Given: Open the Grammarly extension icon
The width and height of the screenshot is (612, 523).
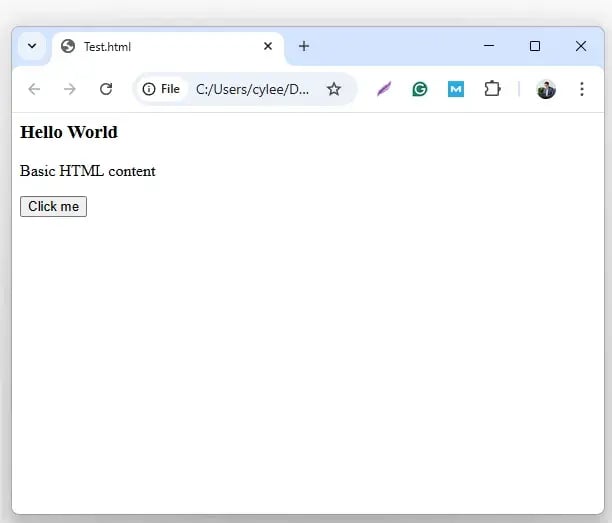Looking at the screenshot, I should click(x=420, y=89).
